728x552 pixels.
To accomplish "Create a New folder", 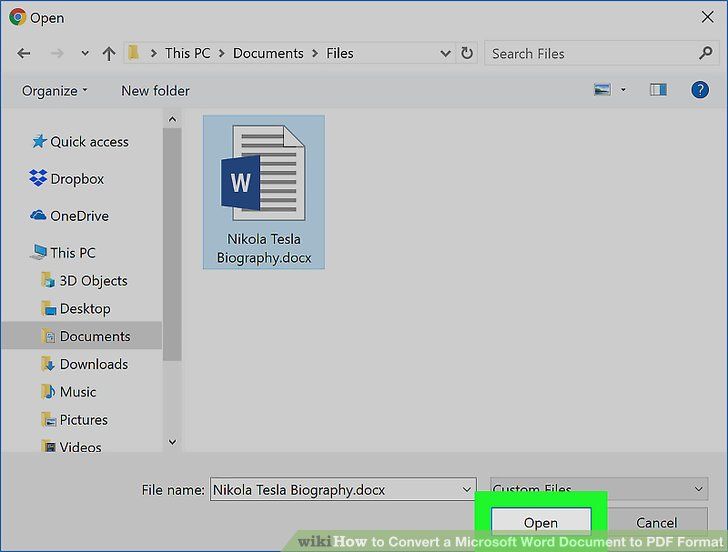I will 155,91.
